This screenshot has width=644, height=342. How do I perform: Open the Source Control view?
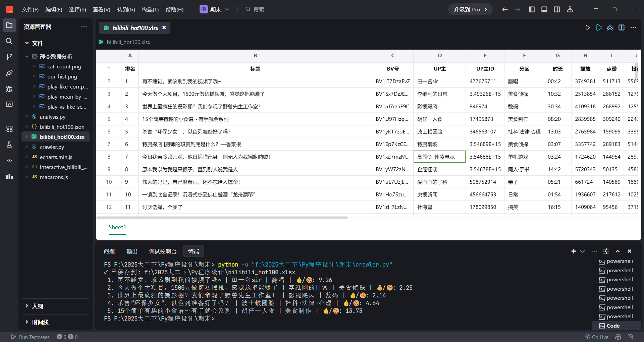pos(9,57)
